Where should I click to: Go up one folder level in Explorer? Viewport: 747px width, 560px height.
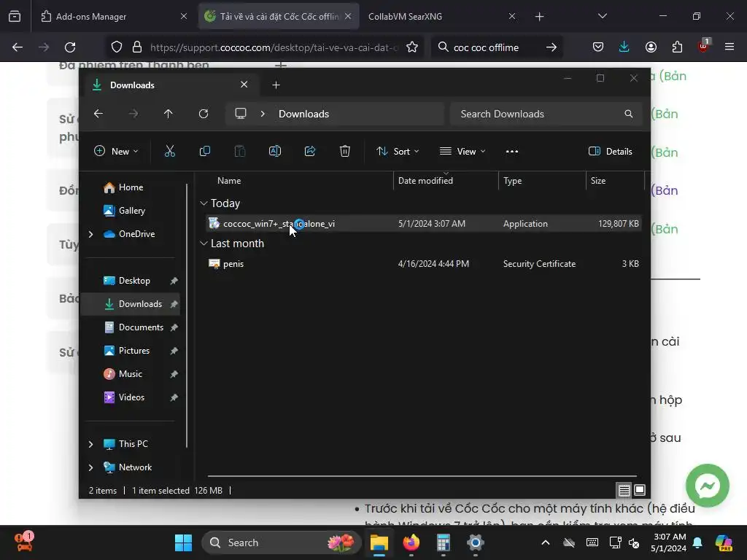tap(169, 114)
